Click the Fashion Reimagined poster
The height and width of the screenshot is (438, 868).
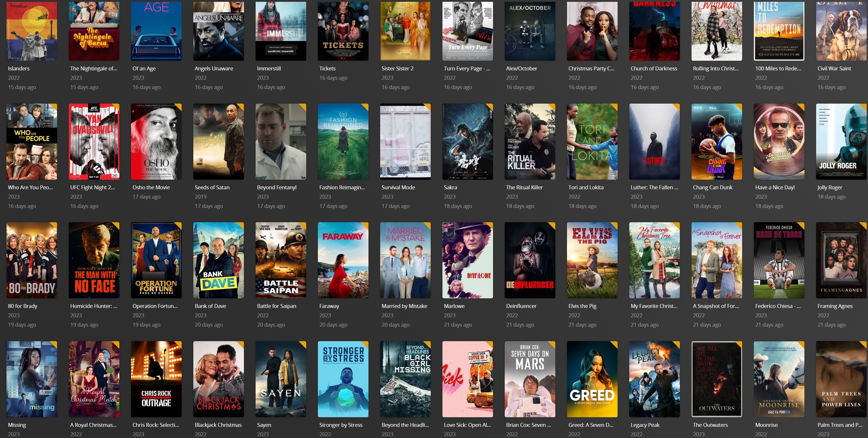[343, 141]
